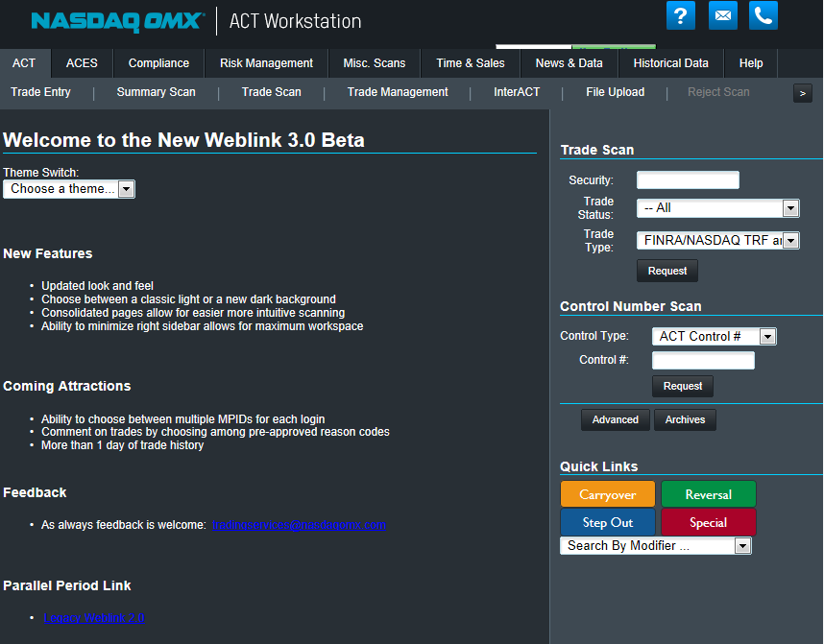The height and width of the screenshot is (644, 824).
Task: Click the Parallel Period Link heading
Action: point(66,585)
